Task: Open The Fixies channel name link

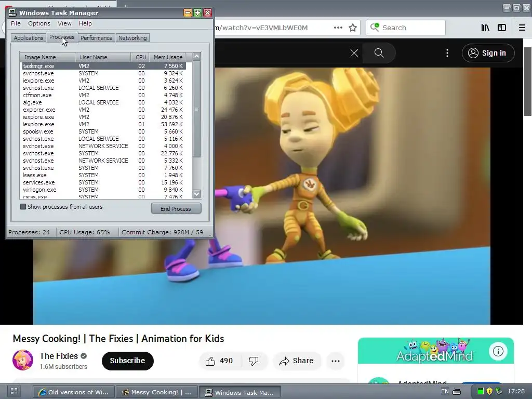Action: tap(59, 356)
